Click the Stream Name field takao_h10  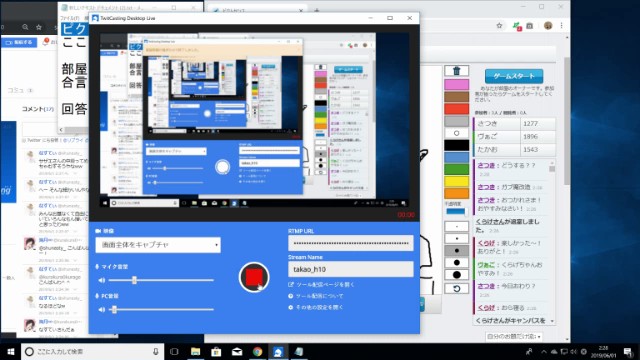pyautogui.click(x=351, y=269)
